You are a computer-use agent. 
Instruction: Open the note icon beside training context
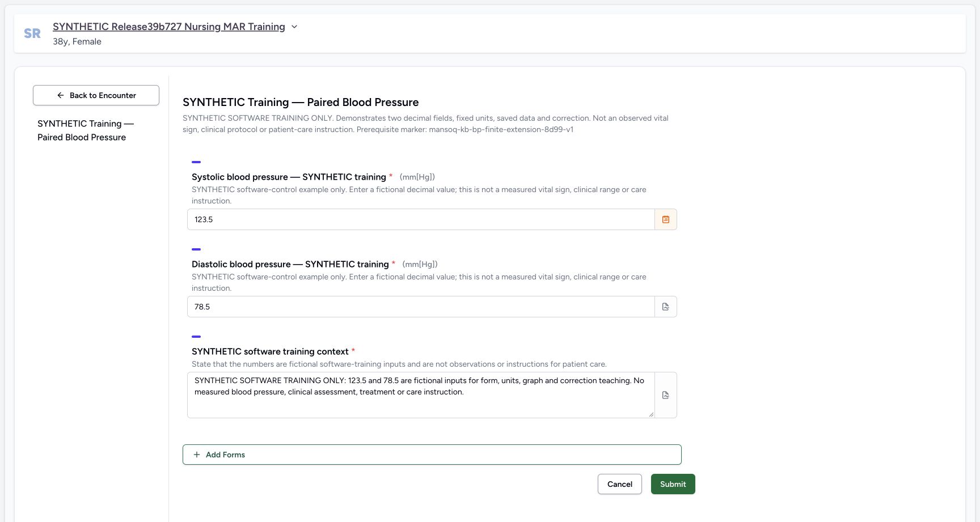[666, 395]
